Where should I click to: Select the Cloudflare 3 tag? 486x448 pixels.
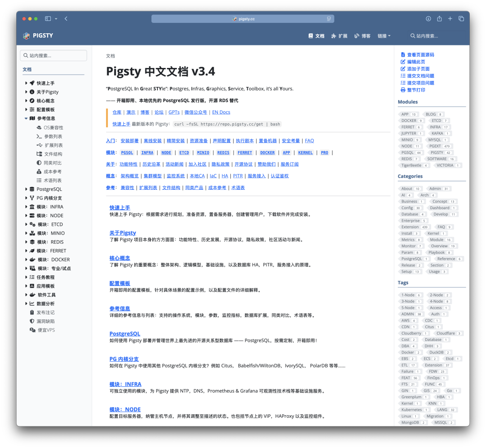[x=448, y=333]
